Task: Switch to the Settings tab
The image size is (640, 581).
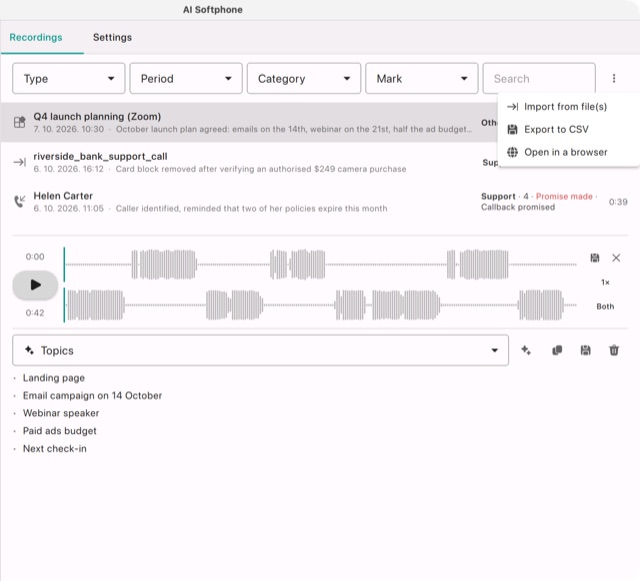Action: (112, 37)
